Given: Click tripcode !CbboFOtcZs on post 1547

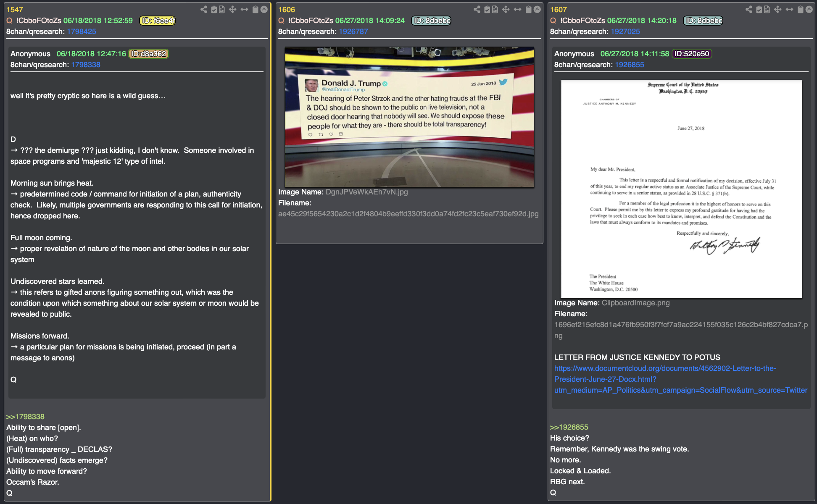Looking at the screenshot, I should pyautogui.click(x=39, y=21).
